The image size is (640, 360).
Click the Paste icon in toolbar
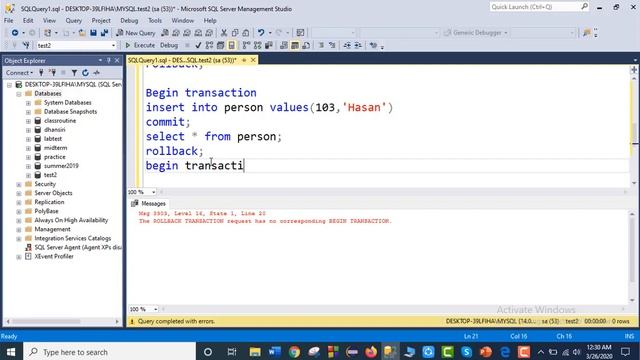[x=246, y=33]
